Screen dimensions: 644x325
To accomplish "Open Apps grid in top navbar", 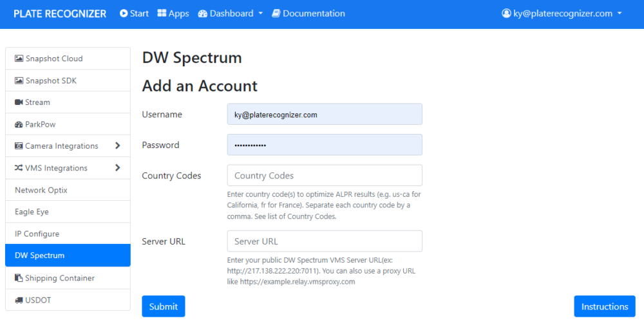I will coord(173,14).
